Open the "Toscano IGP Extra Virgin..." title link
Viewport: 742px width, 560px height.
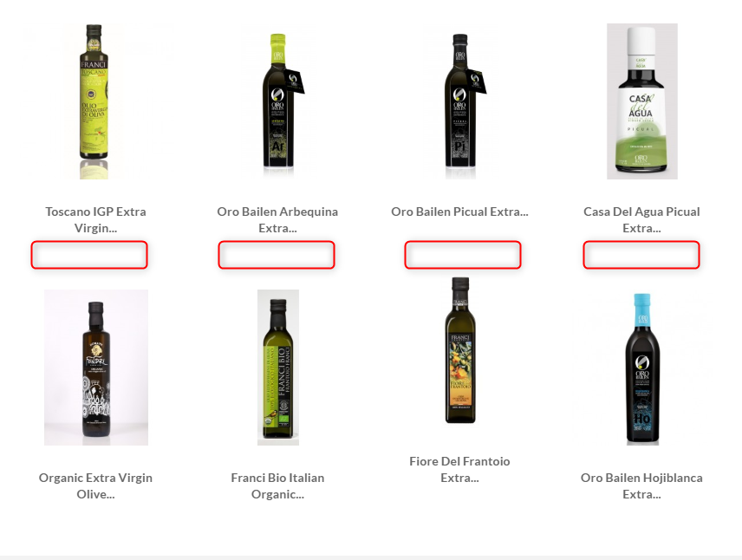click(x=95, y=219)
